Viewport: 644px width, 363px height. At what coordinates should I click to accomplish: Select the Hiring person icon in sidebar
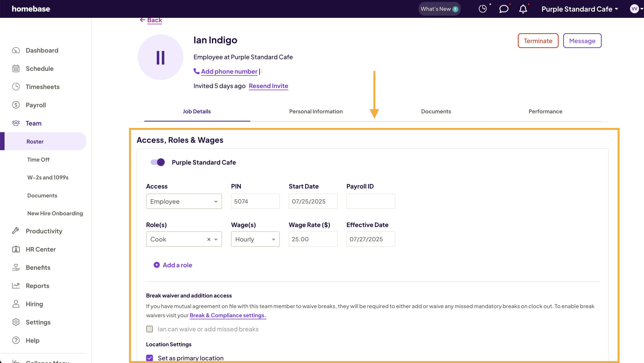[16, 304]
